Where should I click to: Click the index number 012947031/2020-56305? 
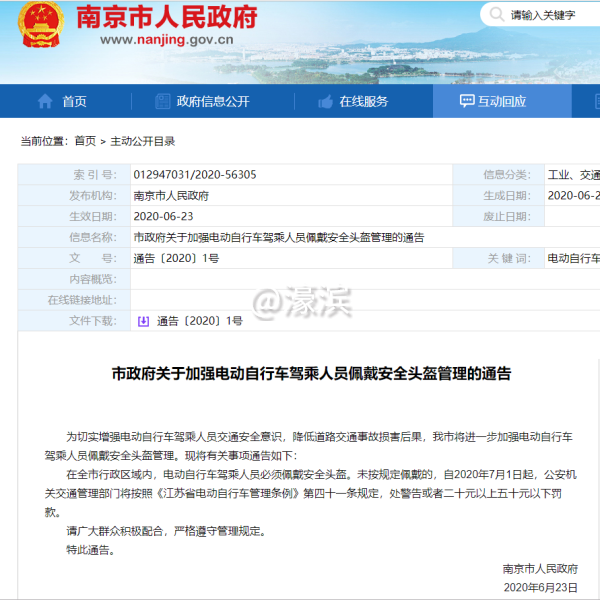pos(194,175)
